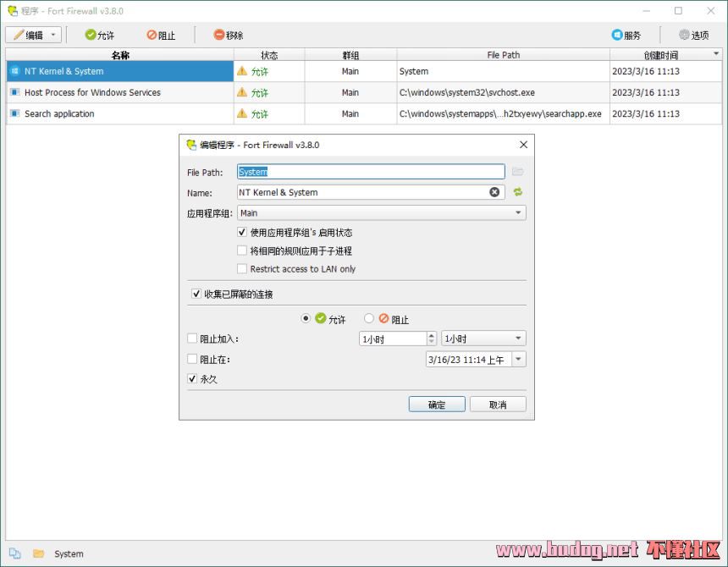Click the svchost.exe file path cell
The image size is (728, 567).
point(504,92)
